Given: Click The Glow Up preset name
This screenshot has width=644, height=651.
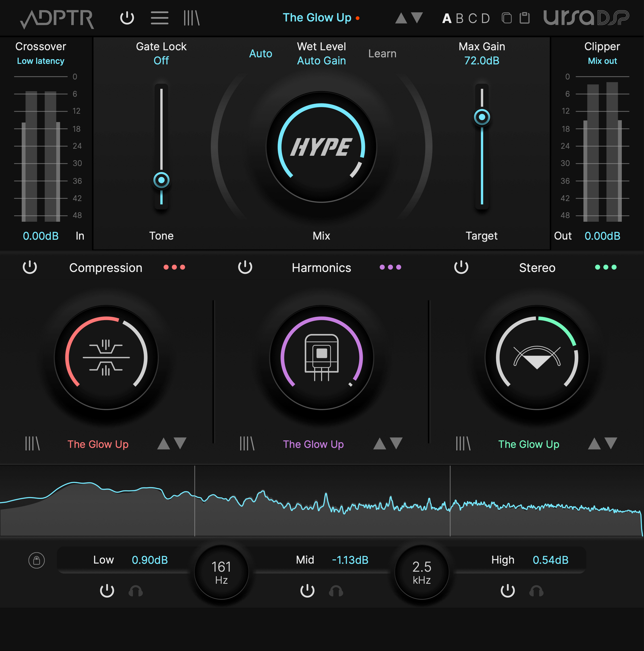Looking at the screenshot, I should point(317,17).
